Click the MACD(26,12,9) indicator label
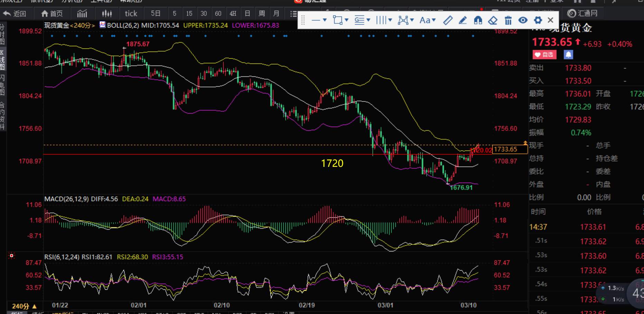Screen dimensions: 644x314 (66, 199)
